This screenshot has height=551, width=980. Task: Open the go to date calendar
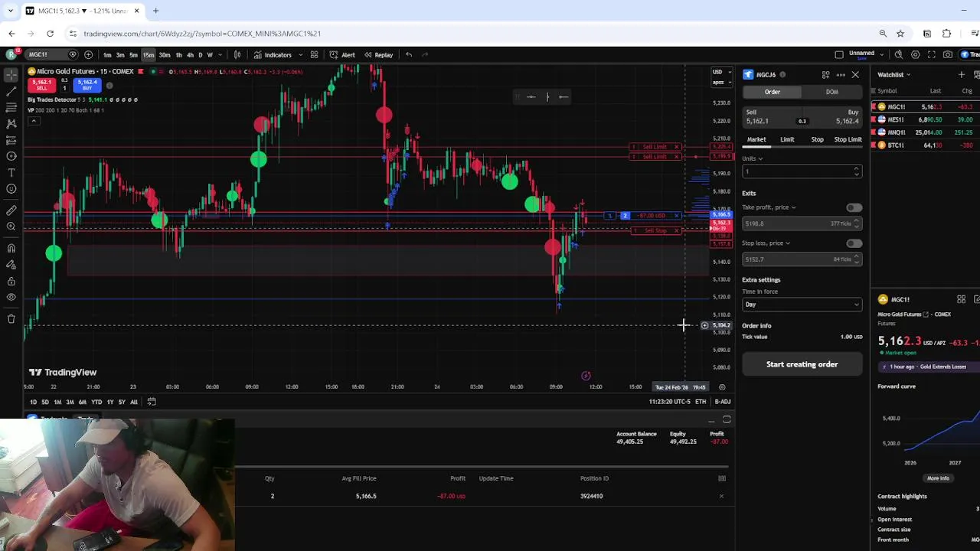point(152,402)
